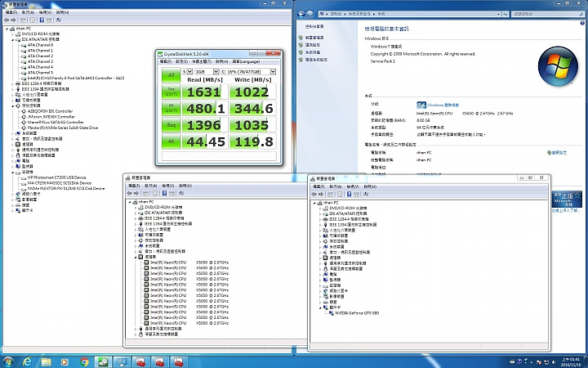Open help menu (H) in Xeon CPUs Device Manager

tap(185, 186)
